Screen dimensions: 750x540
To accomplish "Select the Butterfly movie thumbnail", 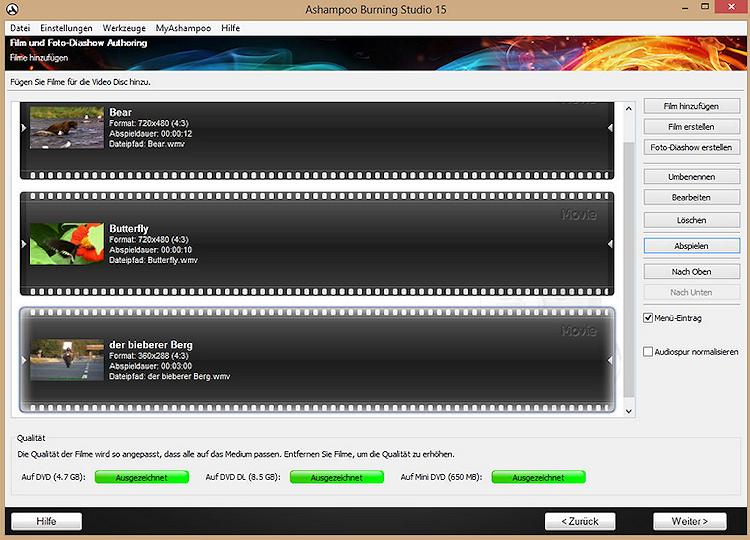I will (x=66, y=244).
